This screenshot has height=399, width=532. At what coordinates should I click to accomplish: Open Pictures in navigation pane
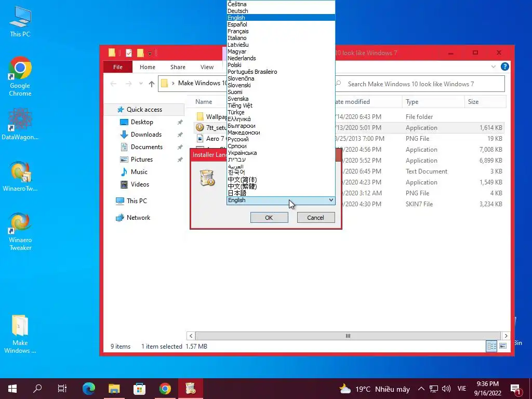click(142, 159)
